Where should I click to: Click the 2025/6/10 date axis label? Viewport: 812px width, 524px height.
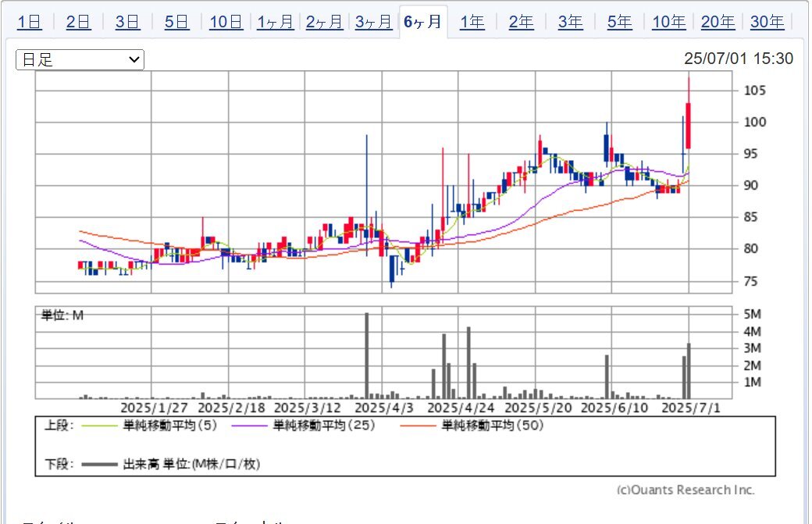coord(614,408)
